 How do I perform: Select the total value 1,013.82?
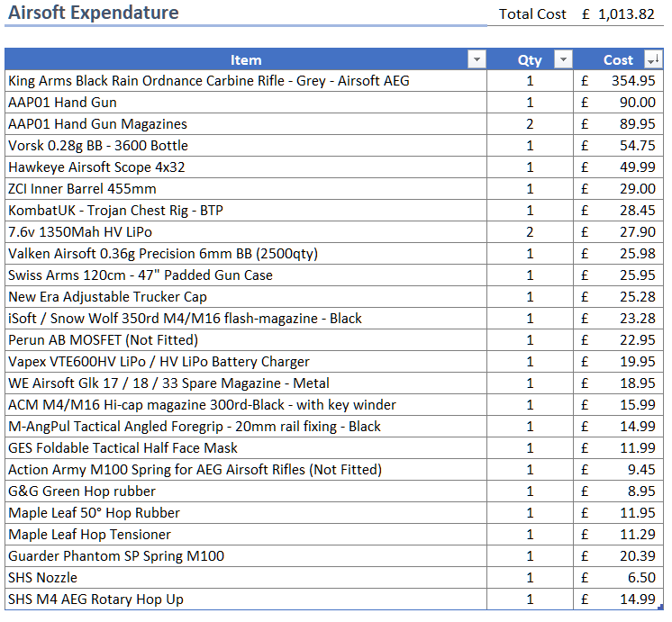(x=626, y=14)
